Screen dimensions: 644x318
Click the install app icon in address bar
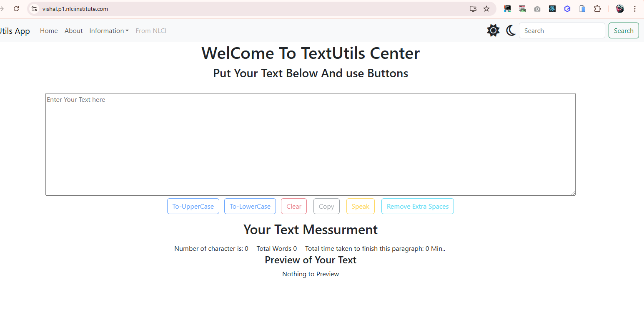(x=473, y=9)
